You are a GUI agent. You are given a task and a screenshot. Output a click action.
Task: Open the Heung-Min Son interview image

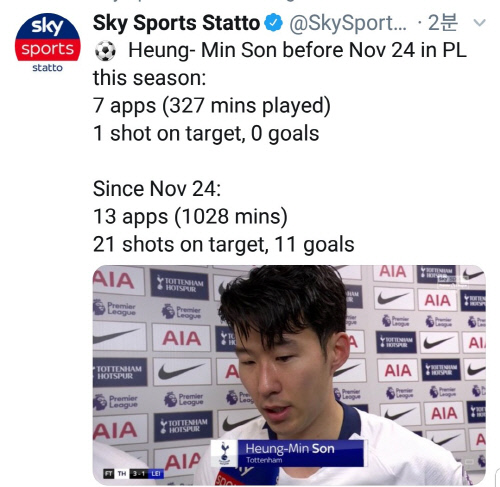point(289,375)
